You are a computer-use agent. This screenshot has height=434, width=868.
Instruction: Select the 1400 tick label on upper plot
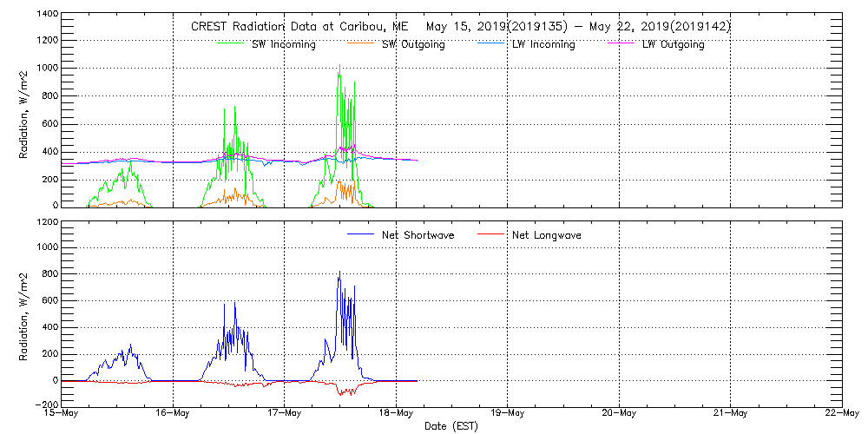[45, 16]
